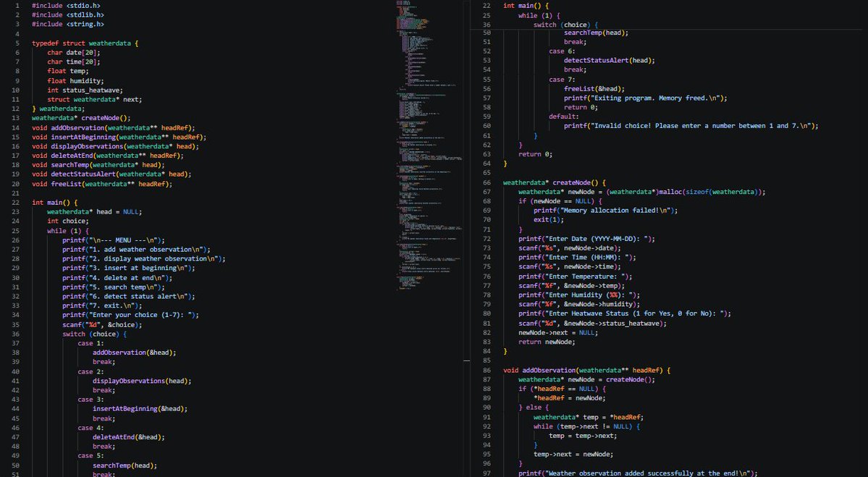This screenshot has height=477, width=868.
Task: Click the "default:" label
Action: click(x=564, y=117)
